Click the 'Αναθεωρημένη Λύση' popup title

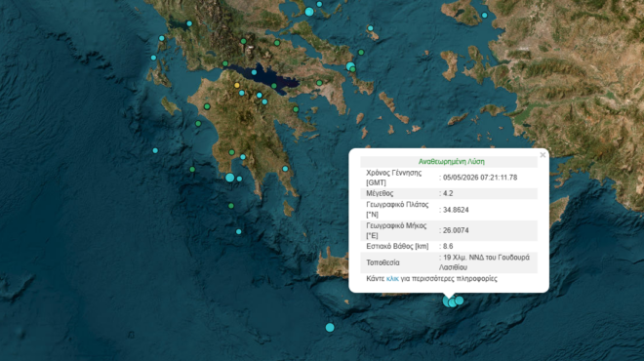(x=452, y=161)
